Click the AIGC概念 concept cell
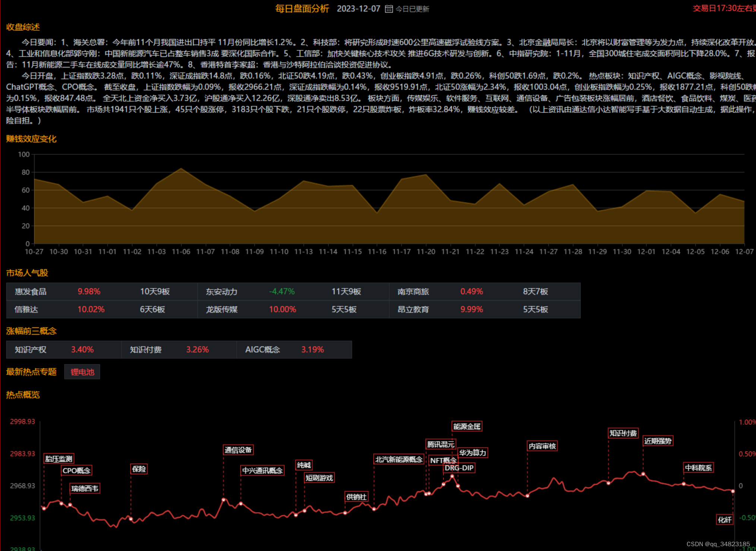This screenshot has width=756, height=551. click(262, 350)
